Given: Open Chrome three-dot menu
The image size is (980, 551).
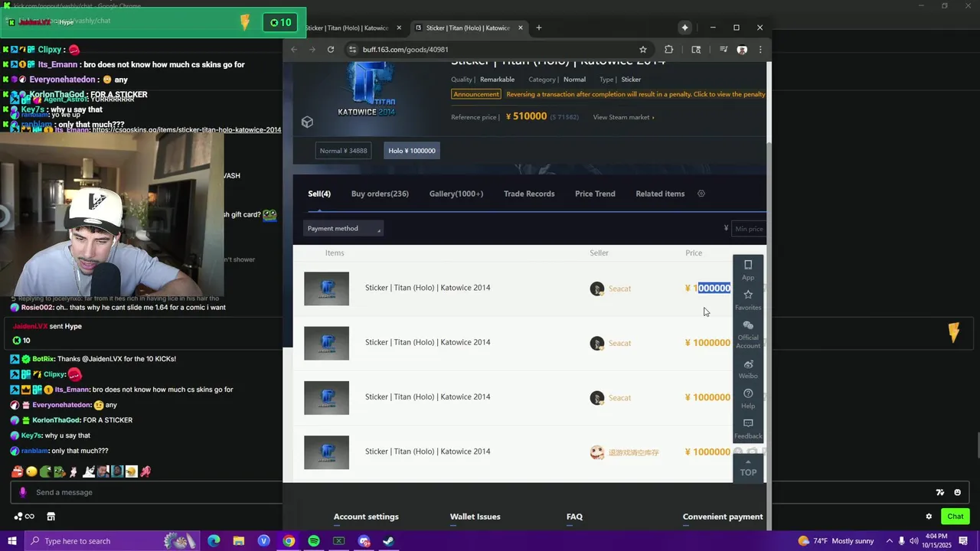Looking at the screenshot, I should pos(760,50).
